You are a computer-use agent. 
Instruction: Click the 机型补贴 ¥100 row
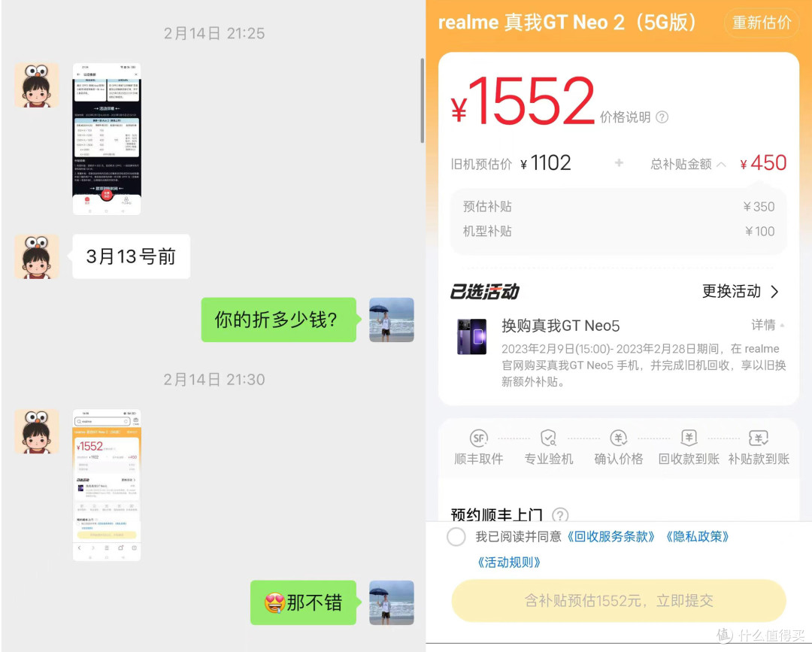pyautogui.click(x=619, y=232)
